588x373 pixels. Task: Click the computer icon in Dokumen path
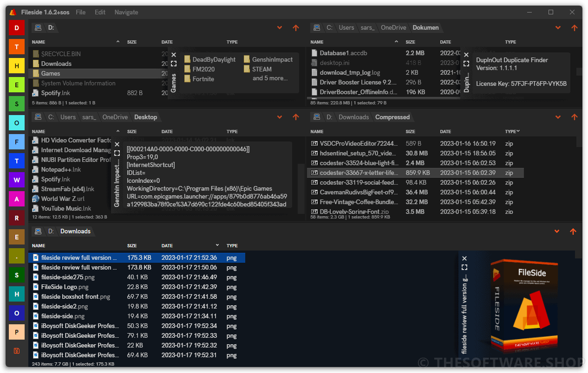click(x=317, y=28)
